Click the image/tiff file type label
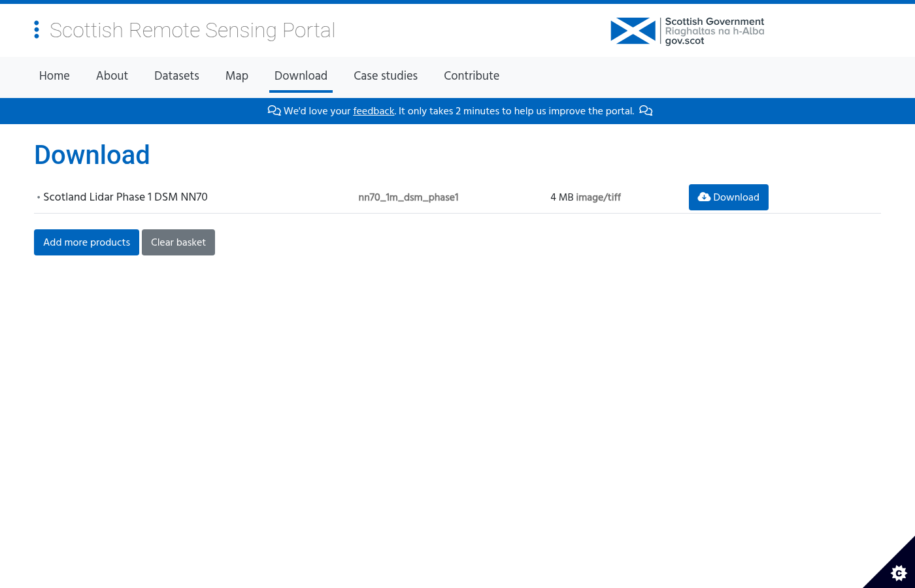 [x=600, y=197]
